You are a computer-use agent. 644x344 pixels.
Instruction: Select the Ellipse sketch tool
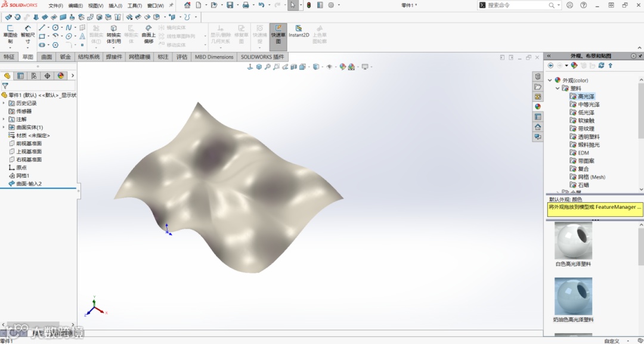(x=69, y=36)
